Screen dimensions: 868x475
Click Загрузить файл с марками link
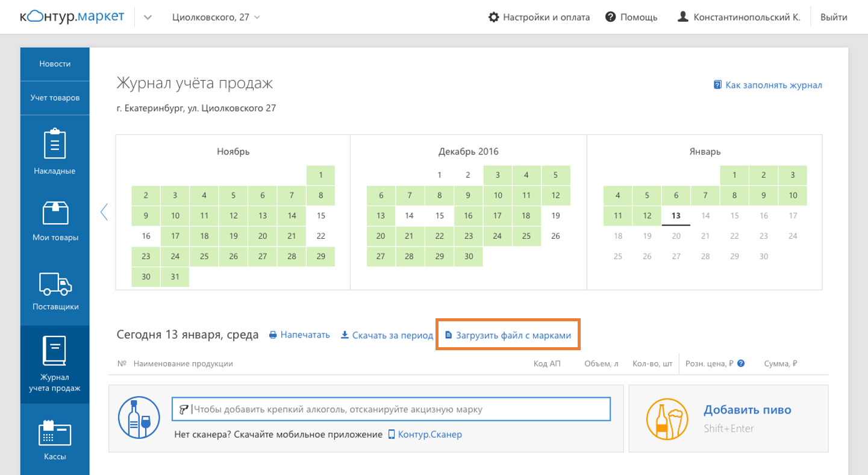[507, 335]
